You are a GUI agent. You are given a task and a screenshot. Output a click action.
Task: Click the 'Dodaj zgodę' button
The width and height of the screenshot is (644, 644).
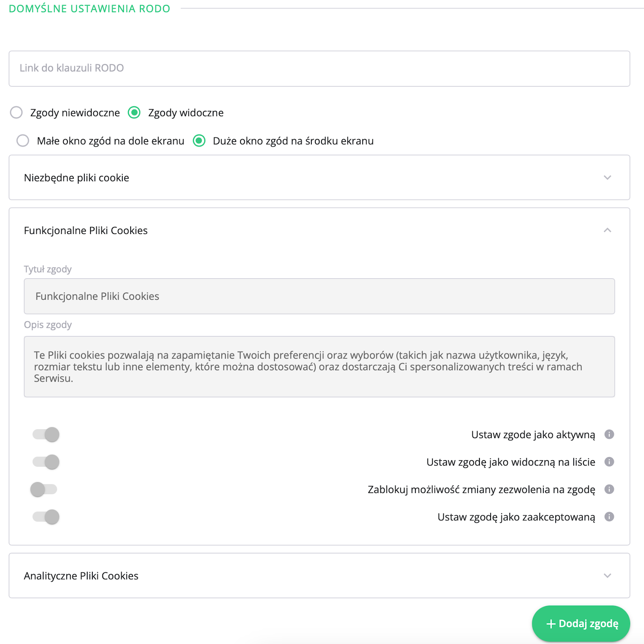(x=581, y=623)
